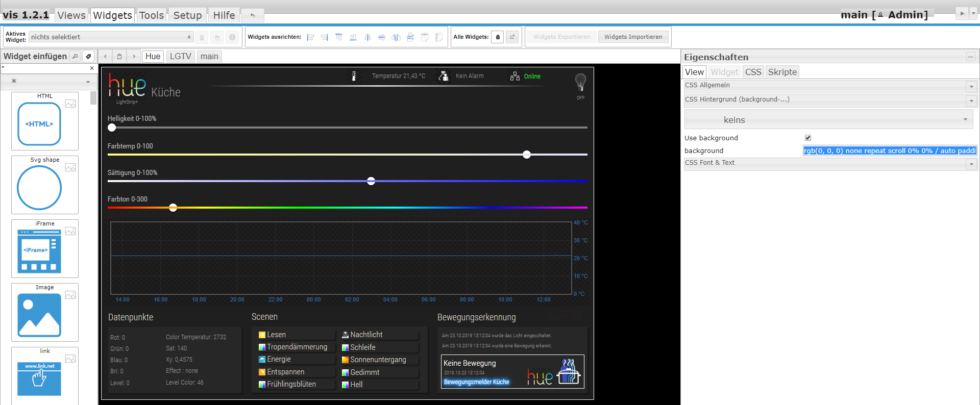Click the align right edges icon
The height and width of the screenshot is (405, 980).
325,37
